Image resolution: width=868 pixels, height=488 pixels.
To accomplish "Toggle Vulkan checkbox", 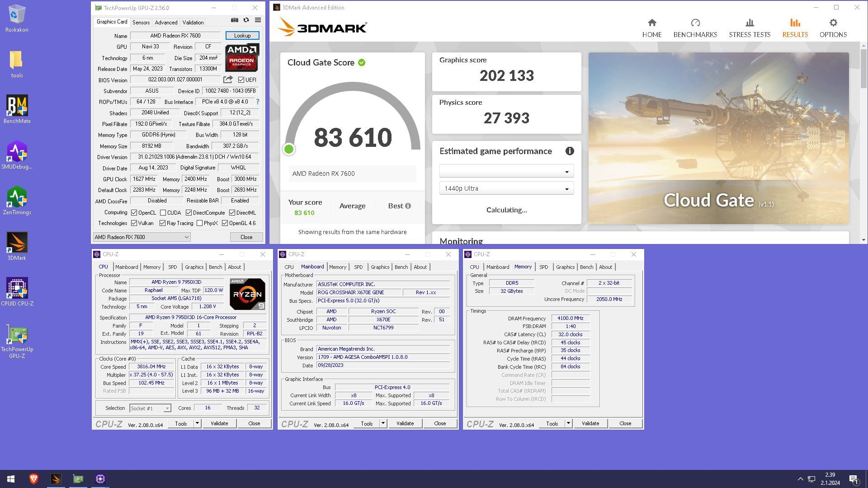I will click(x=134, y=223).
